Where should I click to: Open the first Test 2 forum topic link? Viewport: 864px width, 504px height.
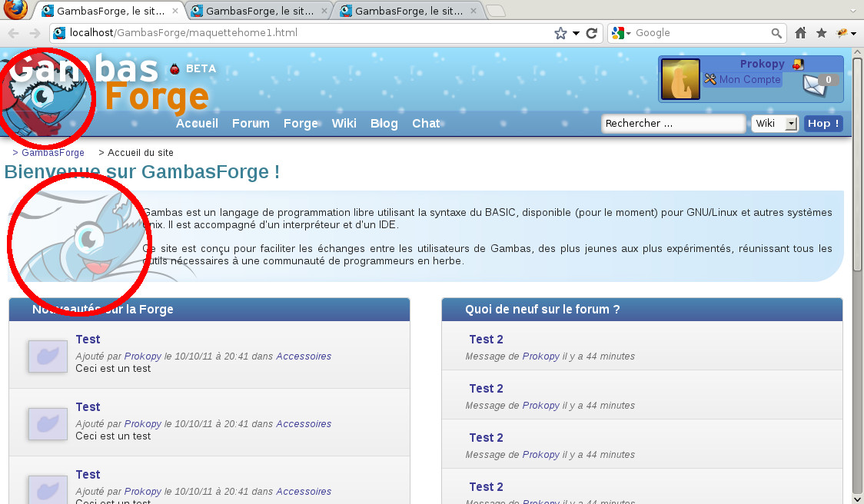point(486,340)
